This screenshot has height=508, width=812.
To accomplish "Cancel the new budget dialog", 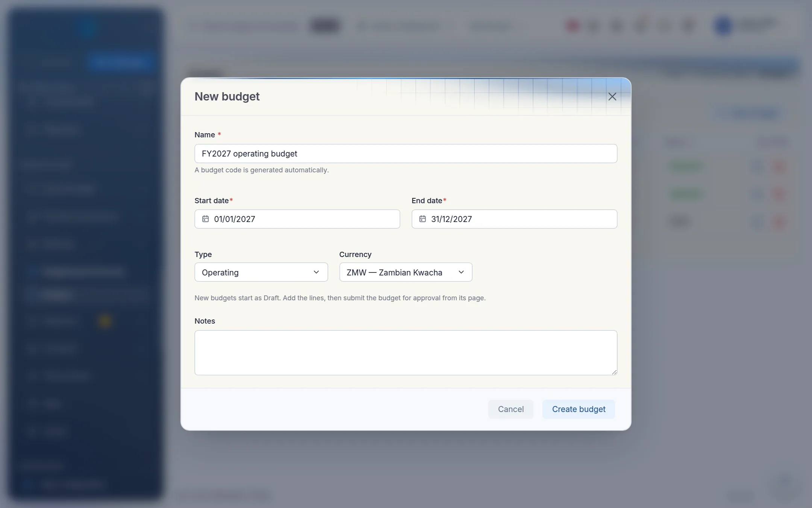I will coord(511,409).
